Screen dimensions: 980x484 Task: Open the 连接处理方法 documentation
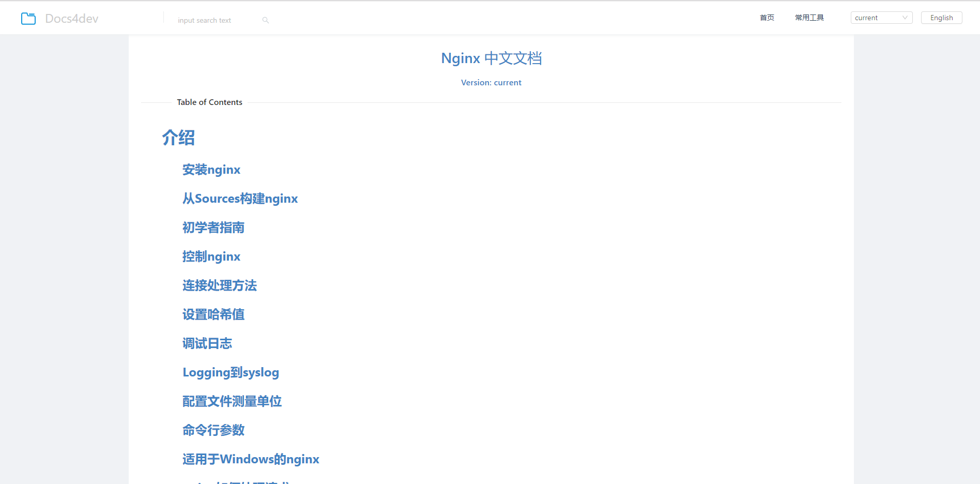[219, 285]
